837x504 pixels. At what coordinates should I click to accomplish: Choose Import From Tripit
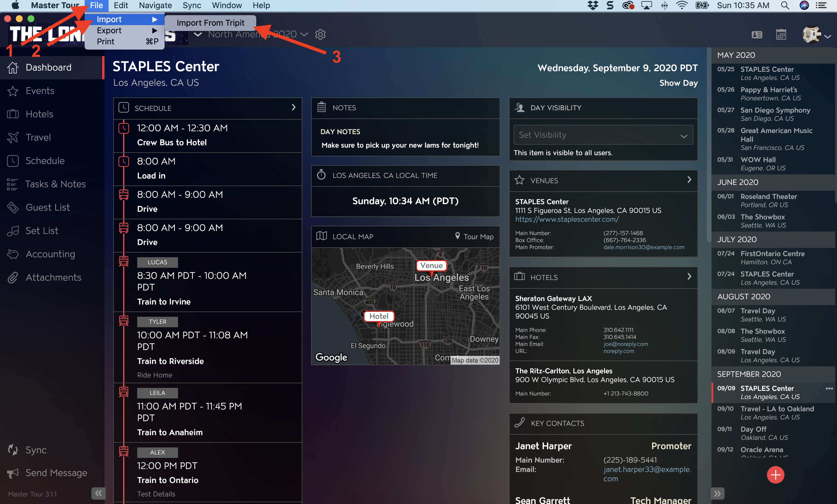tap(210, 23)
